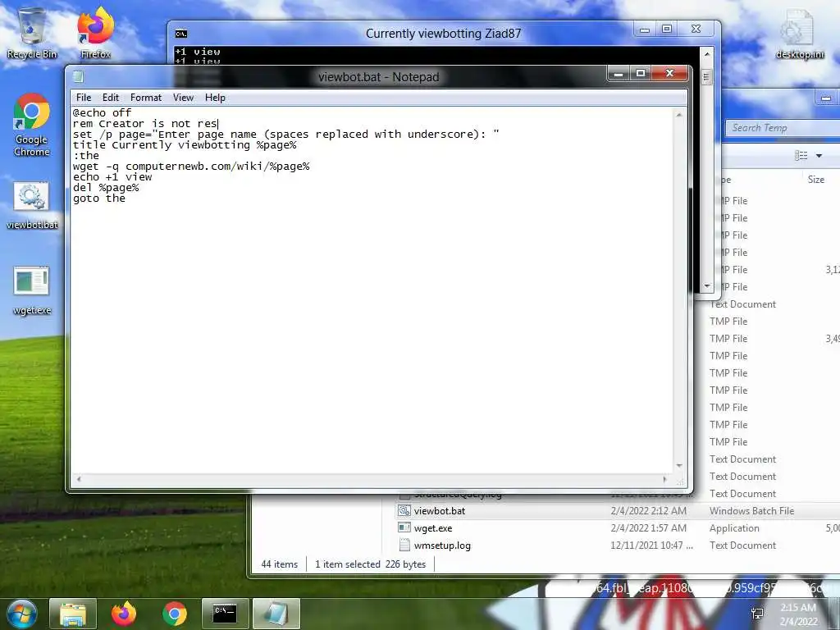Click the command prompt scrollbar thumb
This screenshot has width=840, height=630.
(706, 77)
